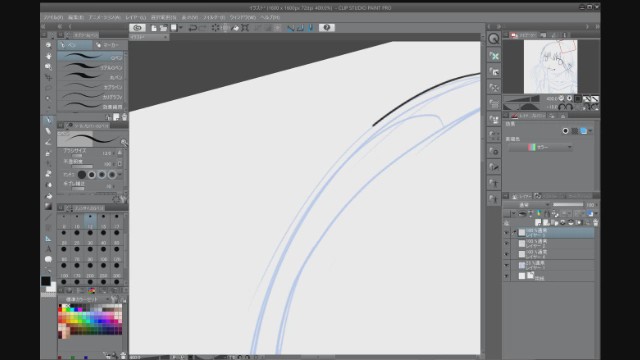Choose the Real G-pen sub tool
Screen dimensions: 640x360
pyautogui.click(x=91, y=67)
